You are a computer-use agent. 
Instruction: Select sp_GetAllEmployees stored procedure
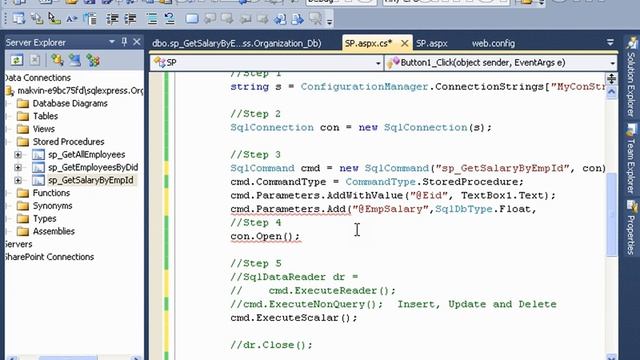pos(87,155)
